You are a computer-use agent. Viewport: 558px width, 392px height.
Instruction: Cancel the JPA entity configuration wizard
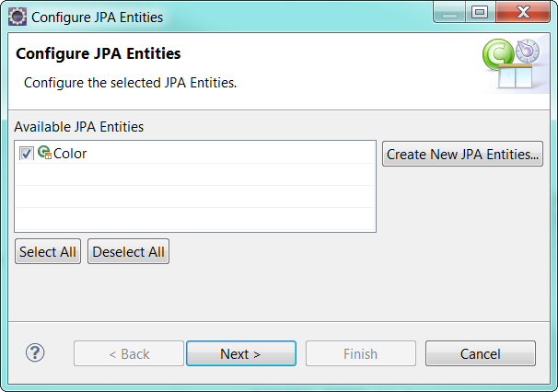[x=480, y=354]
